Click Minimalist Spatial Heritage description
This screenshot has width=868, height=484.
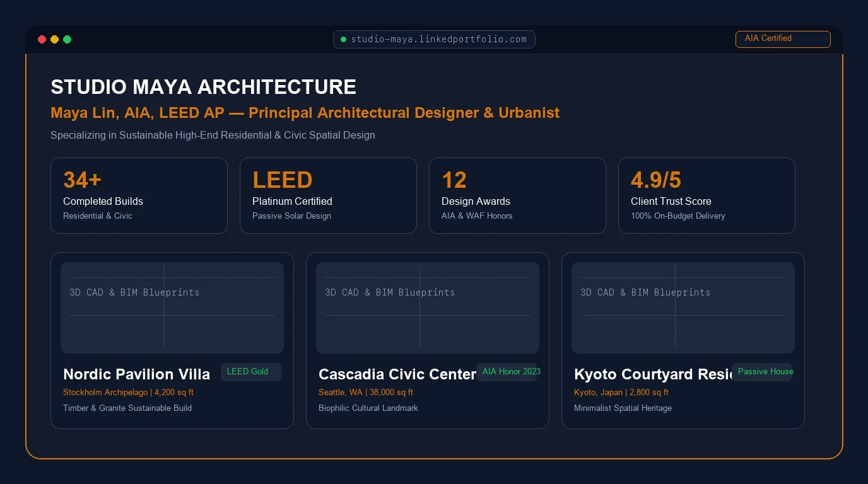tap(623, 408)
